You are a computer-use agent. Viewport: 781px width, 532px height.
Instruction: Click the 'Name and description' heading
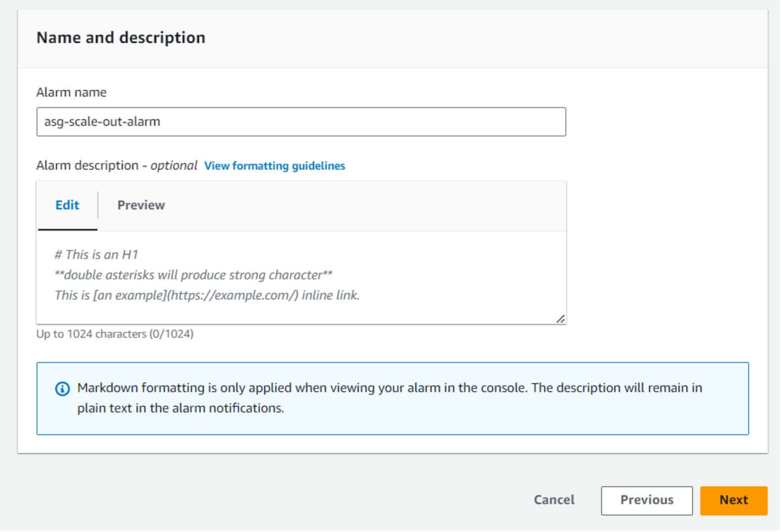pyautogui.click(x=121, y=38)
